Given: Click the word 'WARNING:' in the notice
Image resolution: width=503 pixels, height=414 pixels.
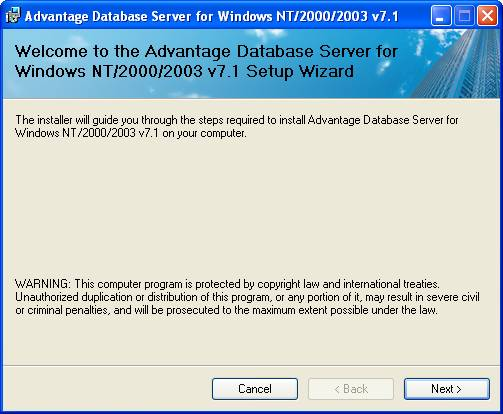Looking at the screenshot, I should click(x=43, y=284).
